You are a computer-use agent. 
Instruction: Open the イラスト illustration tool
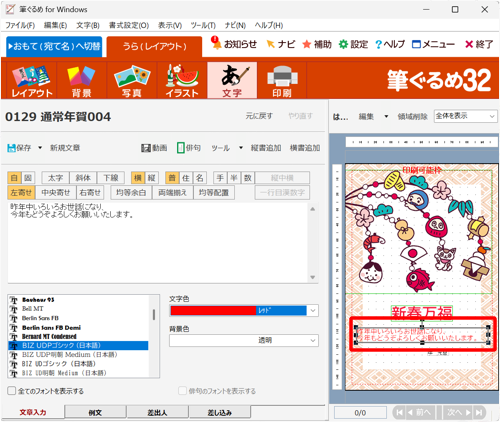click(x=182, y=80)
